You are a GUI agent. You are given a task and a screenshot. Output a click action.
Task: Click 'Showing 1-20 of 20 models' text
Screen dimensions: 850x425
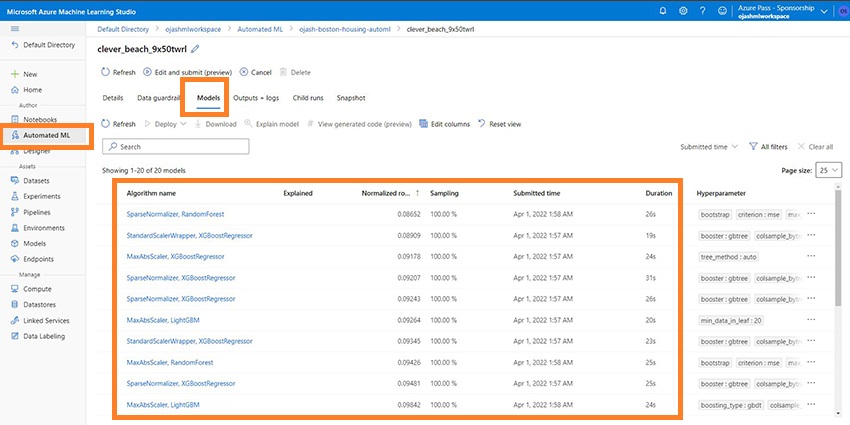point(144,170)
